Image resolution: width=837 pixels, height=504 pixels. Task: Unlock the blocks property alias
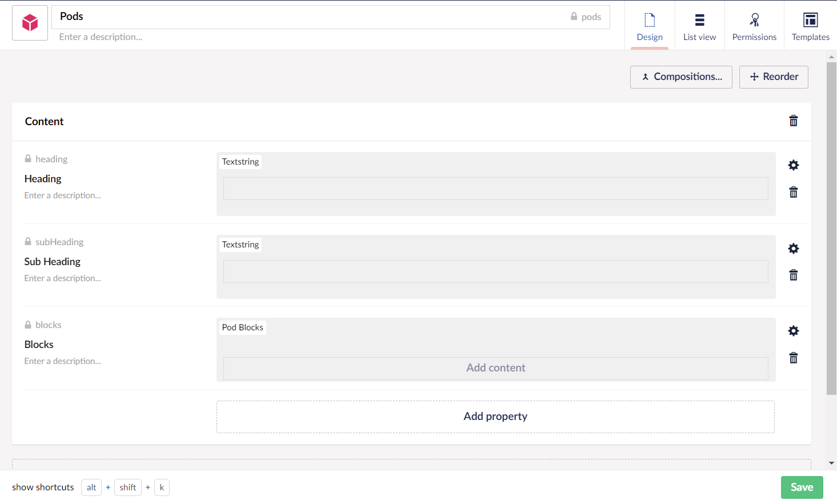(28, 325)
